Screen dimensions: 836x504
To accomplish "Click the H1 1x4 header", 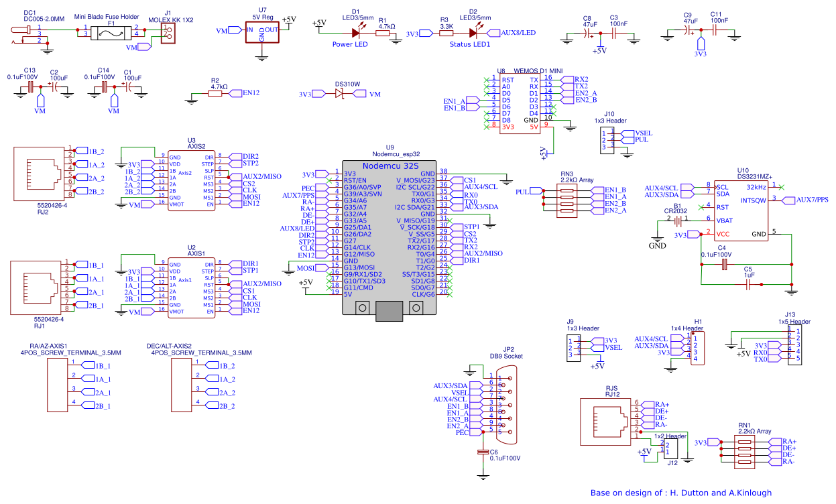I will (697, 349).
